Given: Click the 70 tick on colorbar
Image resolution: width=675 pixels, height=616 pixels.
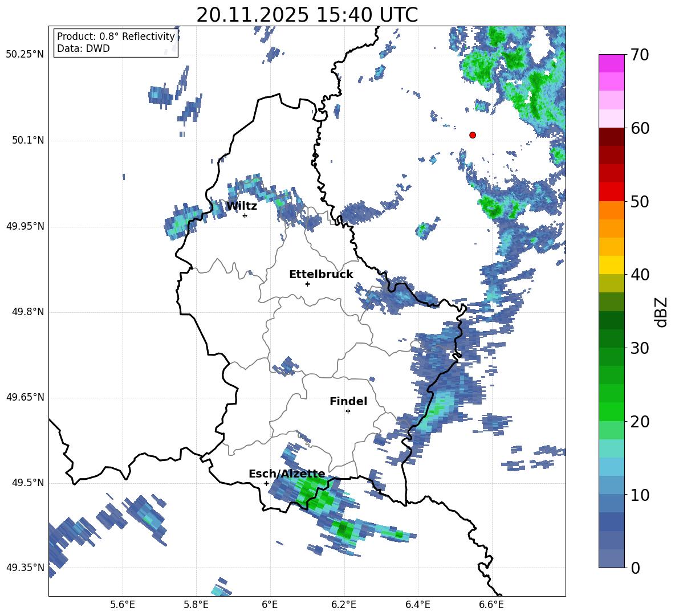Looking at the screenshot, I should (640, 55).
